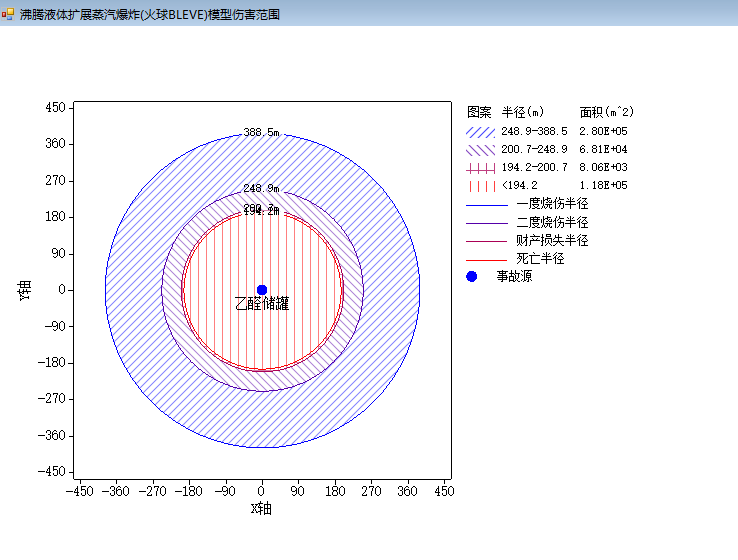Click the window title text 沸腾液体扩展蒸汽爆炸
The height and width of the screenshot is (560, 738).
(79, 15)
